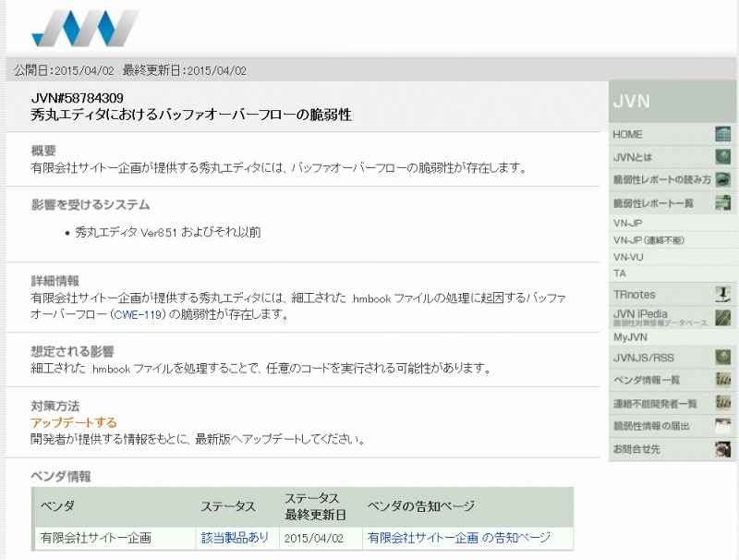This screenshot has height=560, width=739.
Task: Click the TRnotes icon in sidebar
Action: tap(722, 294)
